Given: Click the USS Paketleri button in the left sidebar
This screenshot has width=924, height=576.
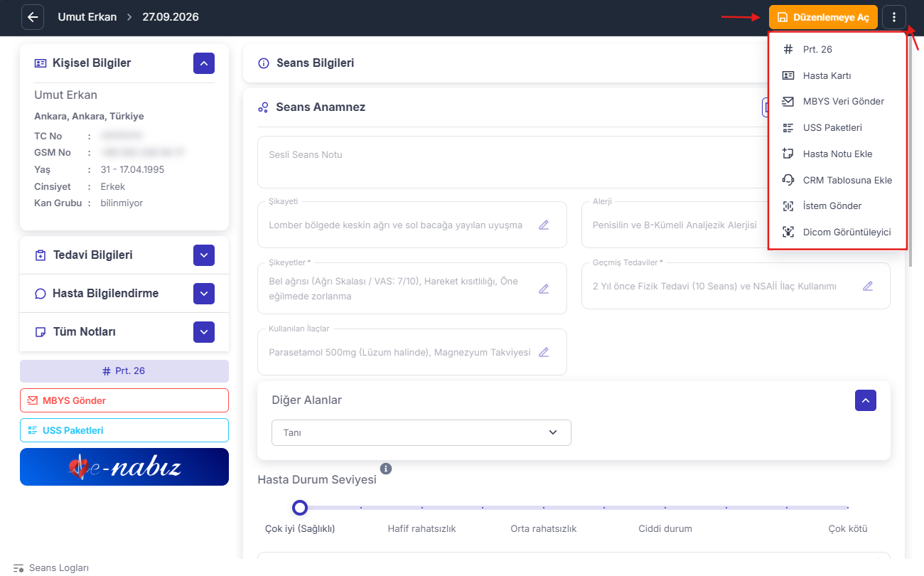Looking at the screenshot, I should coord(124,430).
